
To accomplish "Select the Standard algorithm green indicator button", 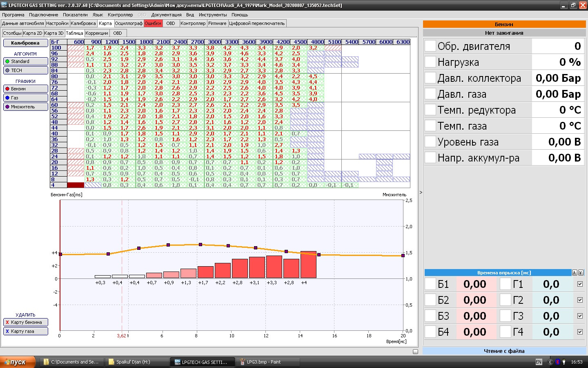I will pos(25,61).
